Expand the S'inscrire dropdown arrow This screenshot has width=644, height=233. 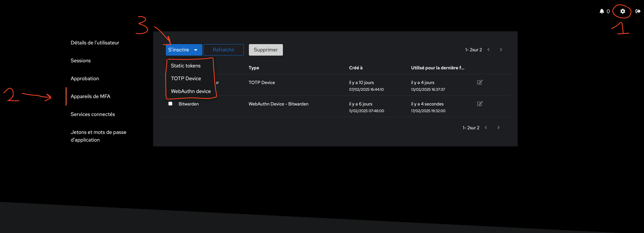pyautogui.click(x=196, y=50)
